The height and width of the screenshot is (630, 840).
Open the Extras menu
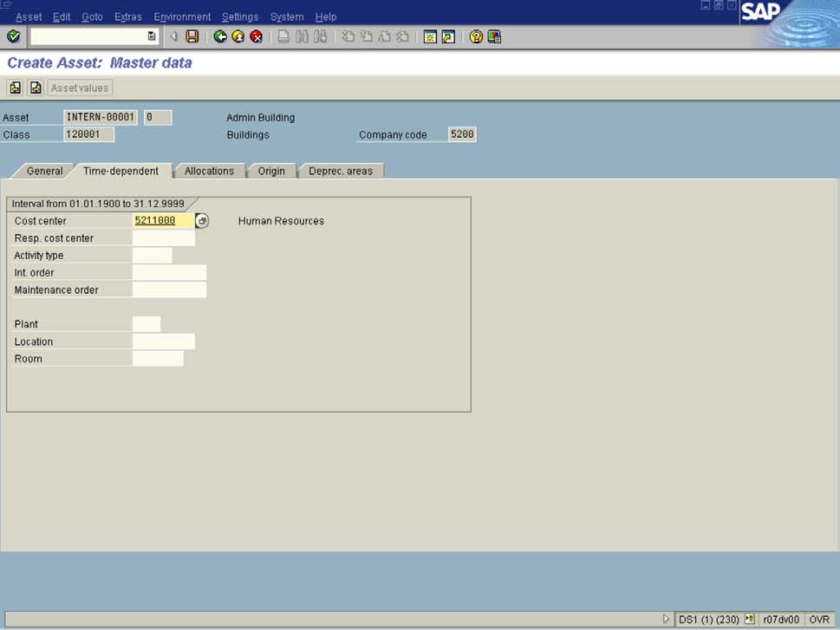tap(128, 16)
